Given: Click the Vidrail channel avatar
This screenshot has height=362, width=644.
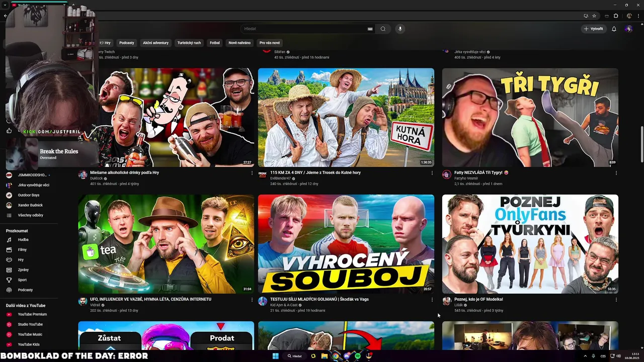Looking at the screenshot, I should pos(83,301).
